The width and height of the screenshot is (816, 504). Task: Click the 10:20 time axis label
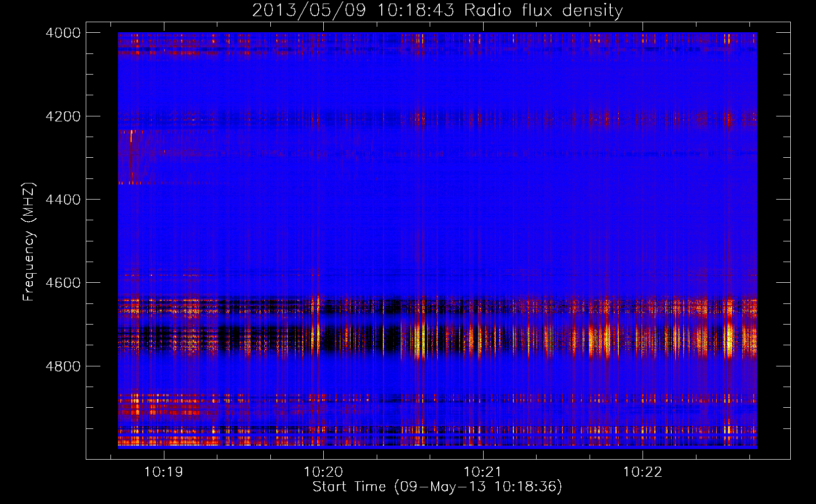coord(323,472)
